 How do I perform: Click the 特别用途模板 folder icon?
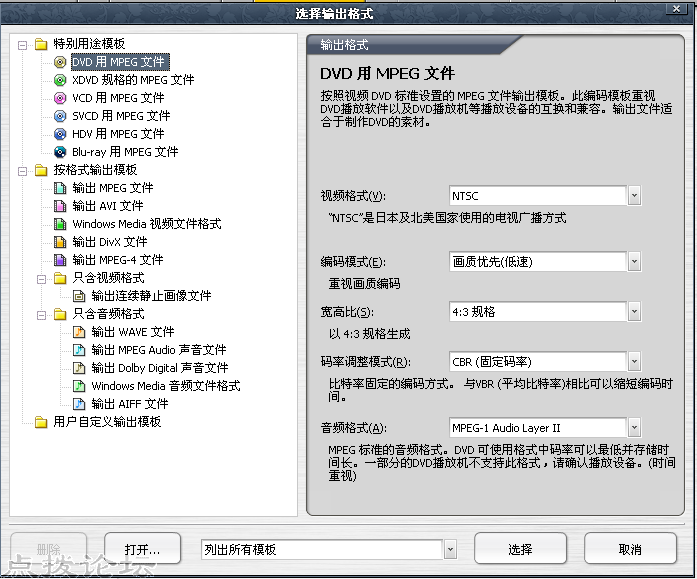click(x=41, y=44)
